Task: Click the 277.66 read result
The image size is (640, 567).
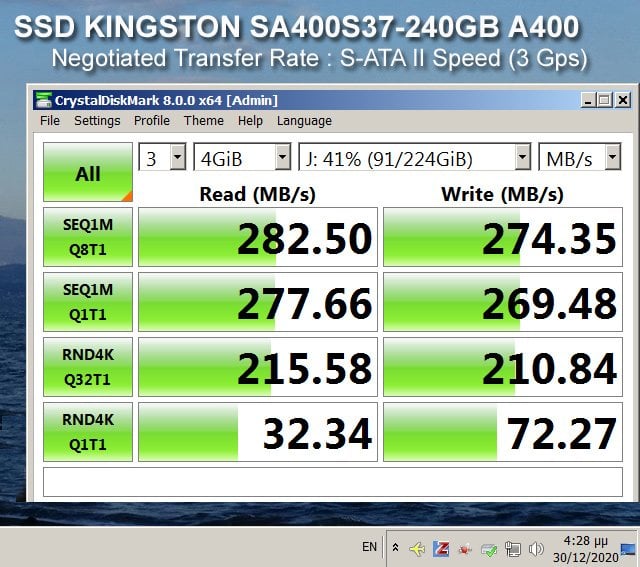Action: pyautogui.click(x=258, y=302)
